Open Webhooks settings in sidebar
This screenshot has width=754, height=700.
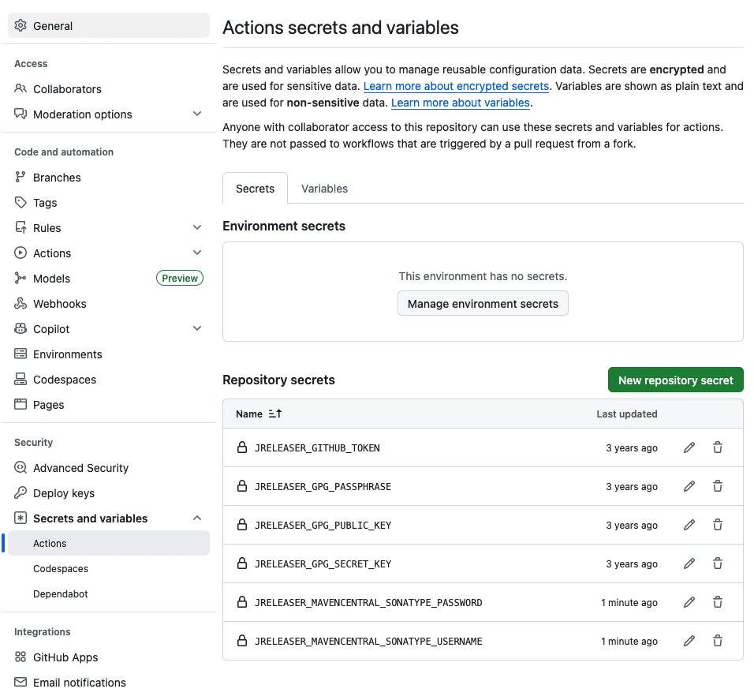[59, 304]
